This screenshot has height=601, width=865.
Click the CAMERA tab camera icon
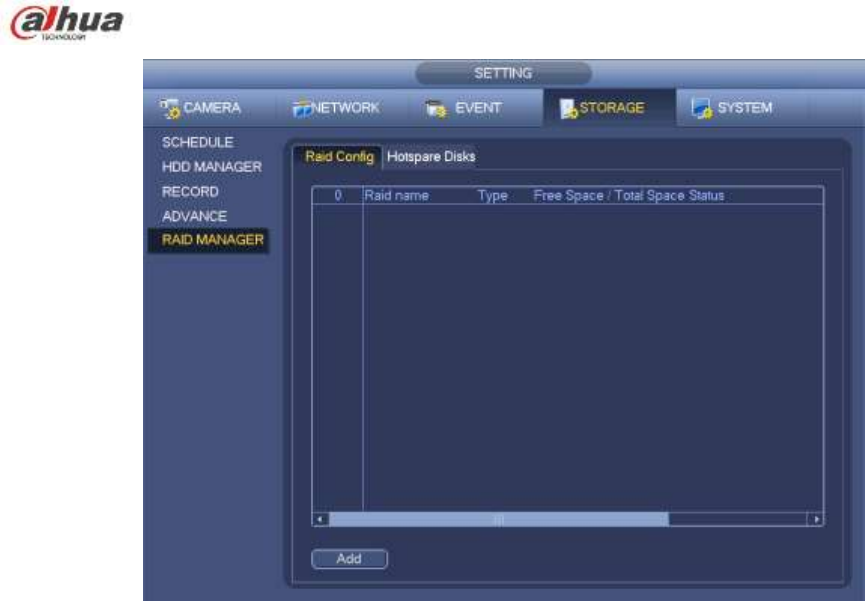coord(170,108)
